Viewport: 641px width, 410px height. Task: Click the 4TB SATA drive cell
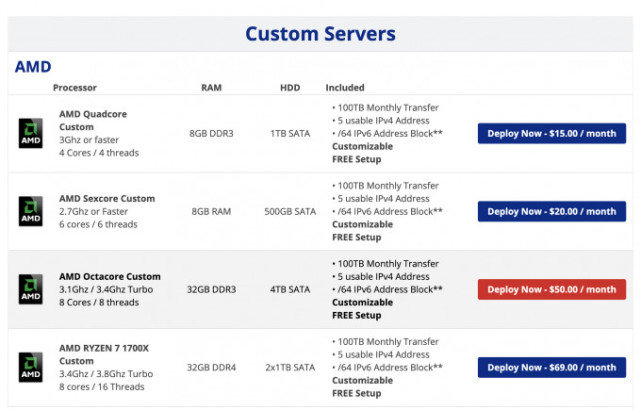[x=290, y=289]
